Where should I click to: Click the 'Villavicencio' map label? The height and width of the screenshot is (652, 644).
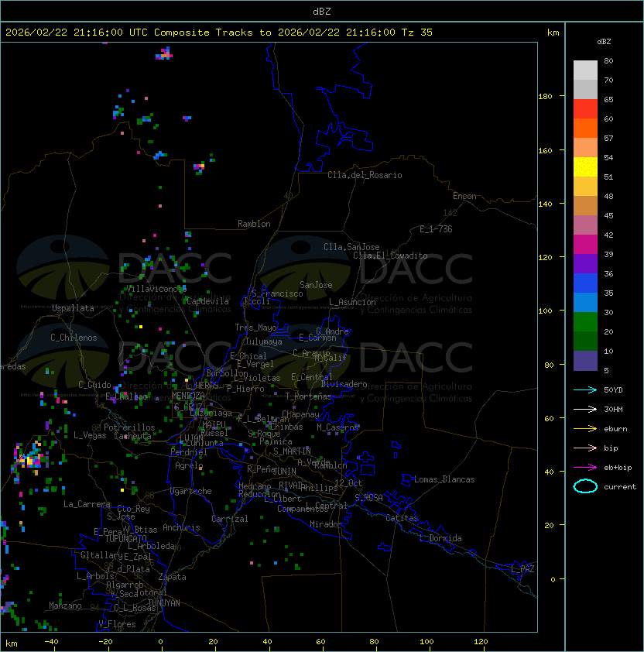(155, 289)
